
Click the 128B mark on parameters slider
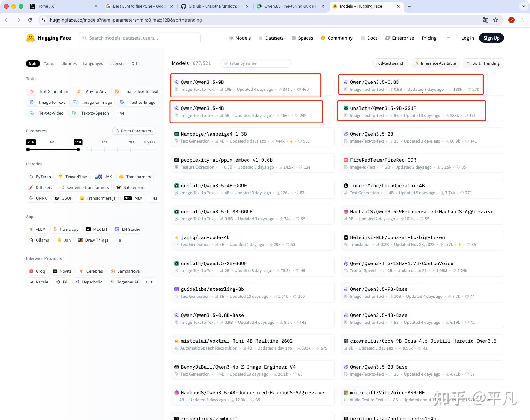(130, 142)
